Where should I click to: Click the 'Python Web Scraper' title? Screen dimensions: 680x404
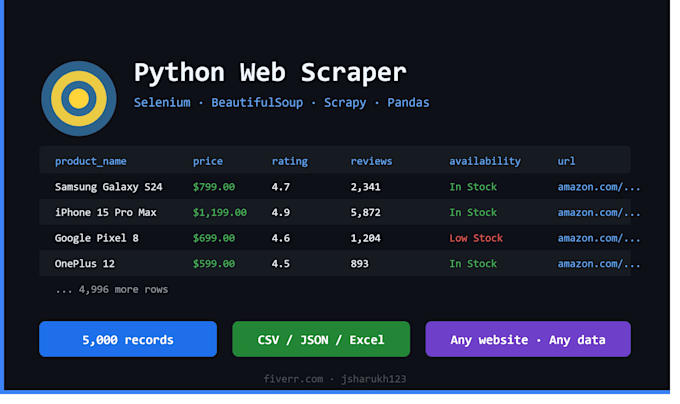[270, 72]
